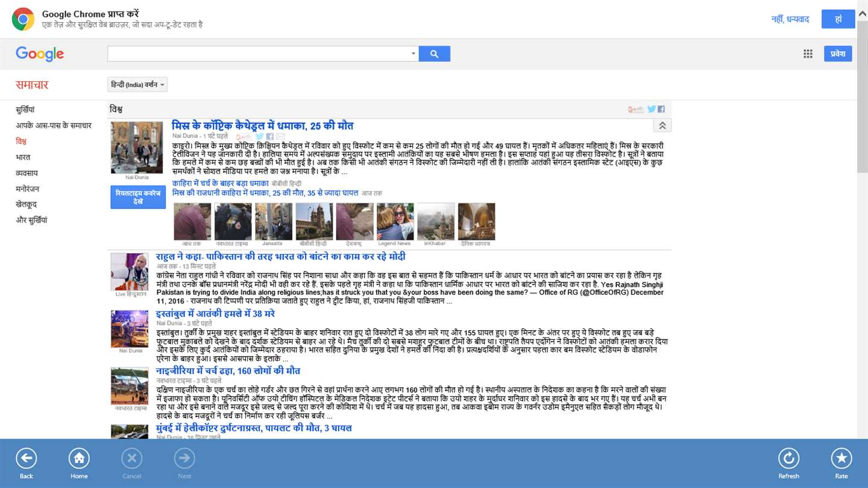Share विश्व section via Twitter icon
868x488 pixels.
point(652,109)
